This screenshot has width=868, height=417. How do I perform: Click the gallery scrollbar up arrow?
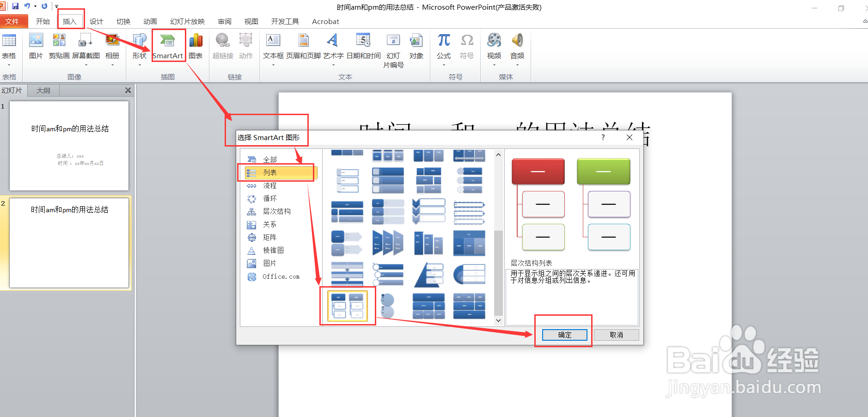[498, 155]
